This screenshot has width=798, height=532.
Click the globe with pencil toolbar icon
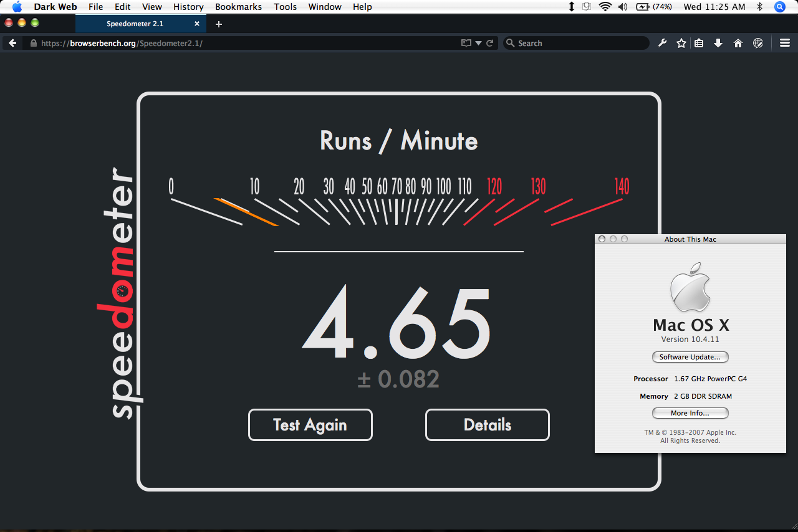[x=758, y=43]
